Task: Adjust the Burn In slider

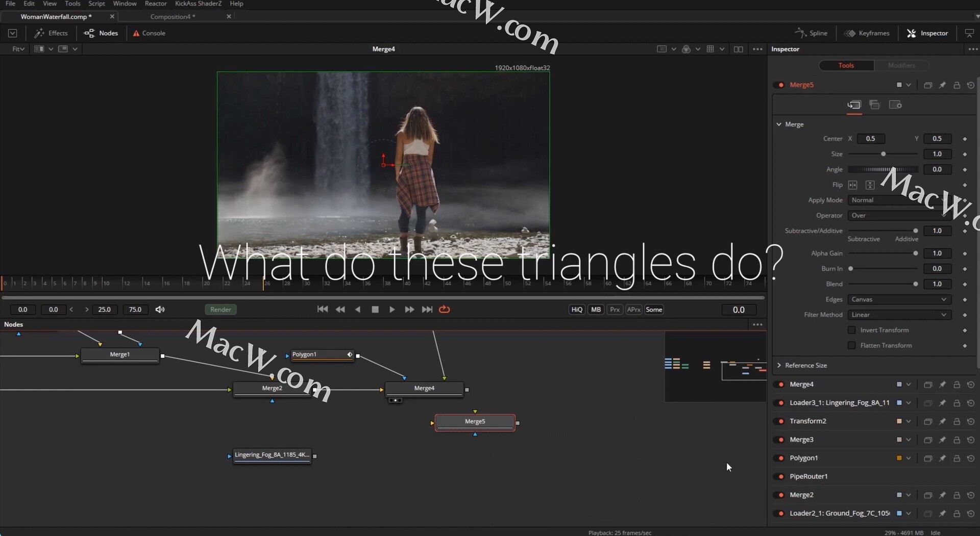Action: [x=851, y=269]
